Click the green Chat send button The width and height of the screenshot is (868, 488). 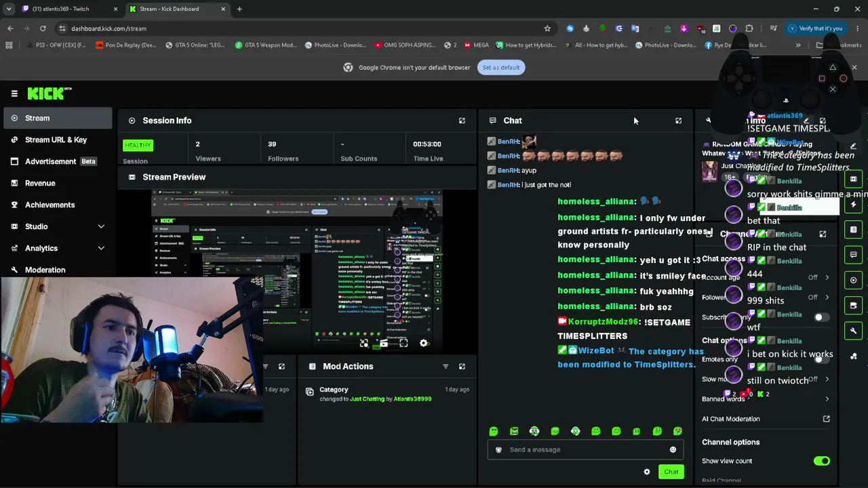671,472
